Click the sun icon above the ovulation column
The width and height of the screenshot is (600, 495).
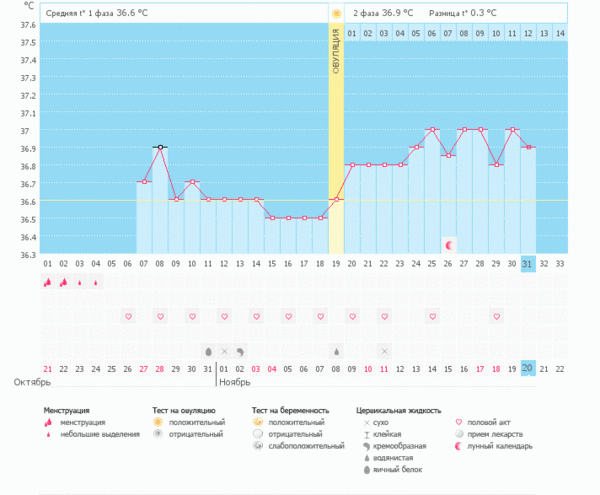[x=336, y=13]
